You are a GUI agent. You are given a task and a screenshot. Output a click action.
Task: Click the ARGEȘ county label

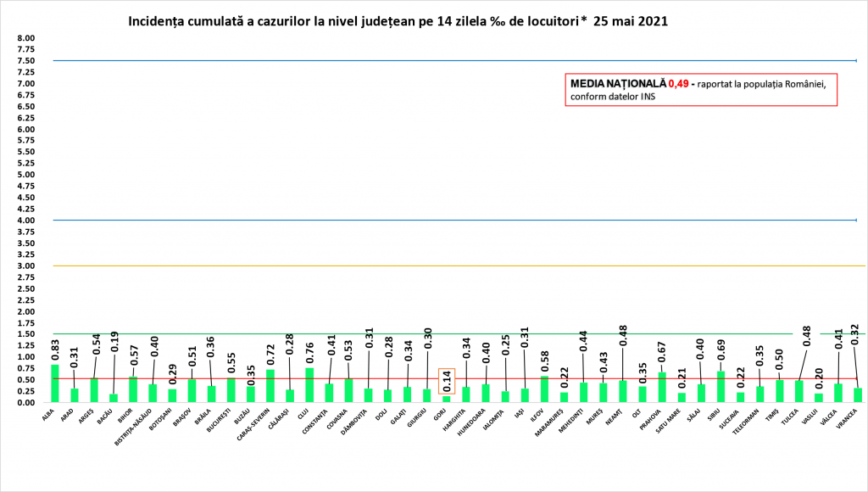pyautogui.click(x=86, y=417)
